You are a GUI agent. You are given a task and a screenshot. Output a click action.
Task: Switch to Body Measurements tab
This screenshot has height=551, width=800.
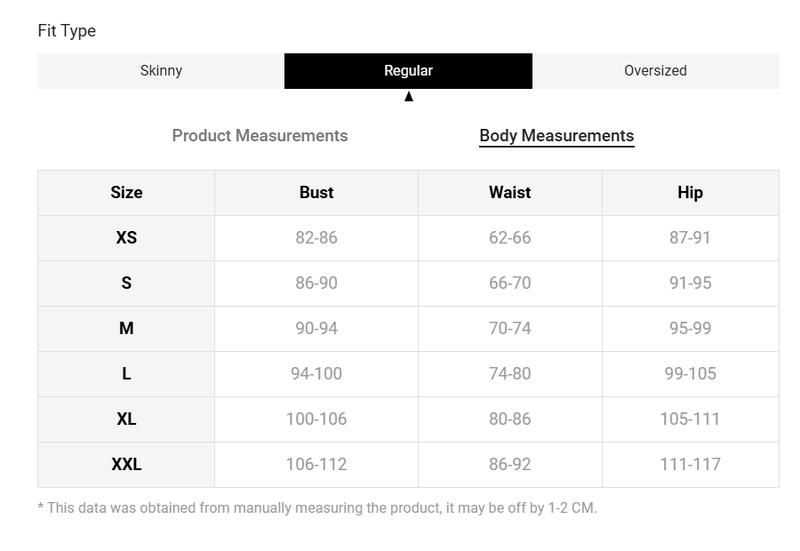[x=557, y=136]
